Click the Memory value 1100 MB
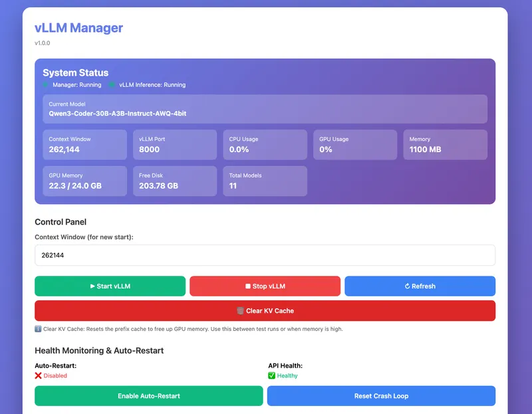Screen dimensions: 532x414 click(x=425, y=150)
